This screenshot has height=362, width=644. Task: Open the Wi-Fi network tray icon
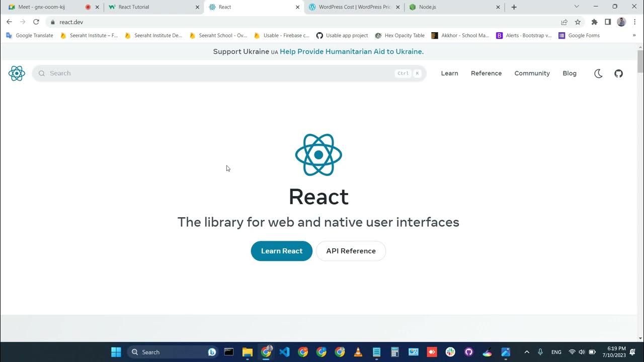pyautogui.click(x=572, y=352)
